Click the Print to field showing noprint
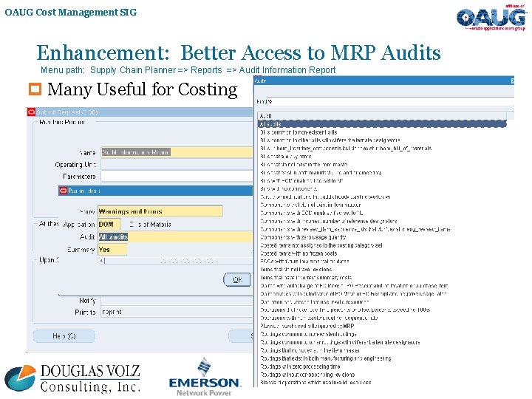532x399 pixels. coord(177,312)
